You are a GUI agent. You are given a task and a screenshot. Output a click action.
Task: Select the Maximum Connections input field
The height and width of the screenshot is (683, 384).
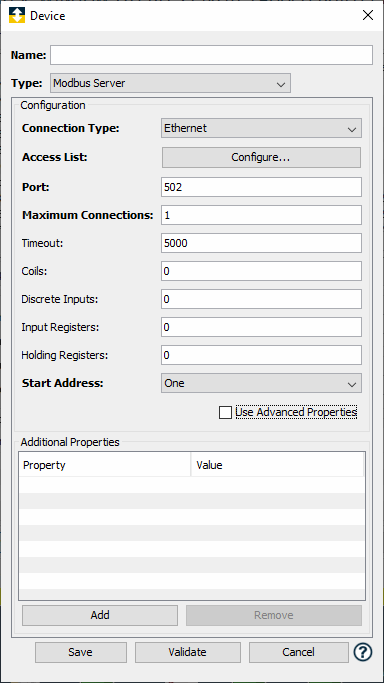[261, 215]
